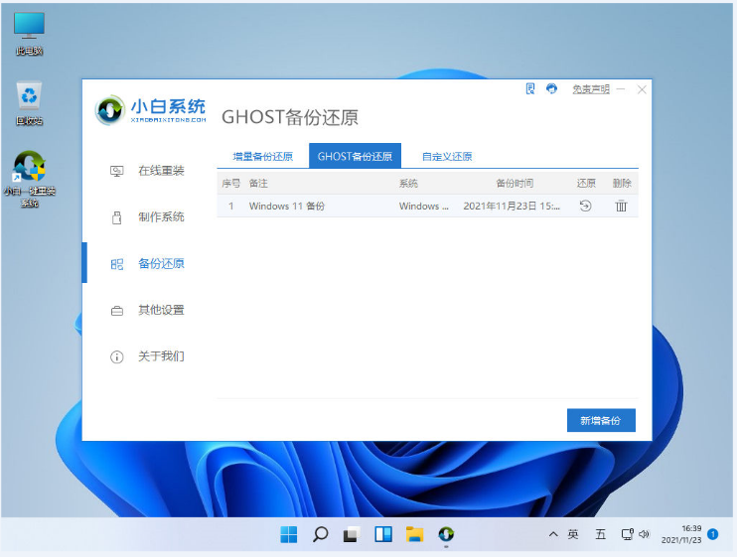Open the 免责声明 link

pos(589,89)
